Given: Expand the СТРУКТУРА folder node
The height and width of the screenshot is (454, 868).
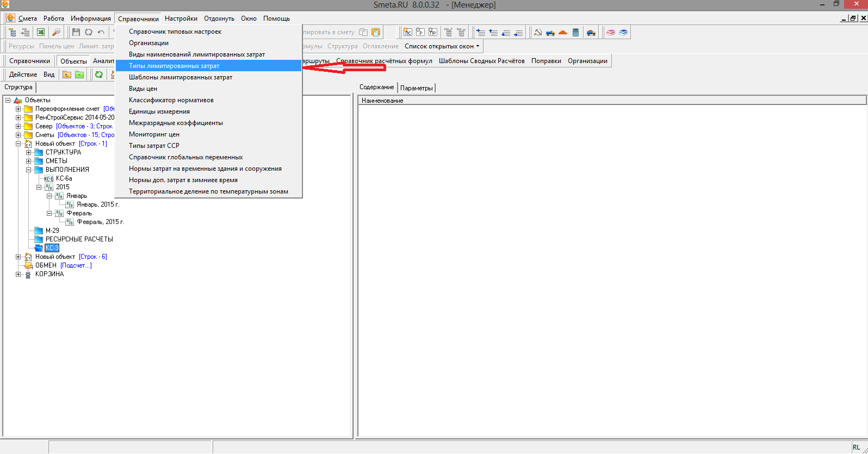Looking at the screenshot, I should 29,152.
